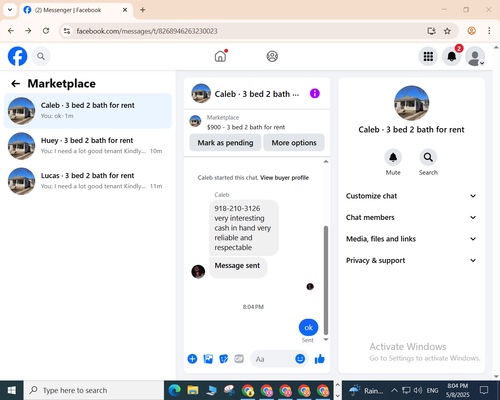This screenshot has width=500, height=400.
Task: Open the emoji picker smiley icon
Action: (300, 359)
